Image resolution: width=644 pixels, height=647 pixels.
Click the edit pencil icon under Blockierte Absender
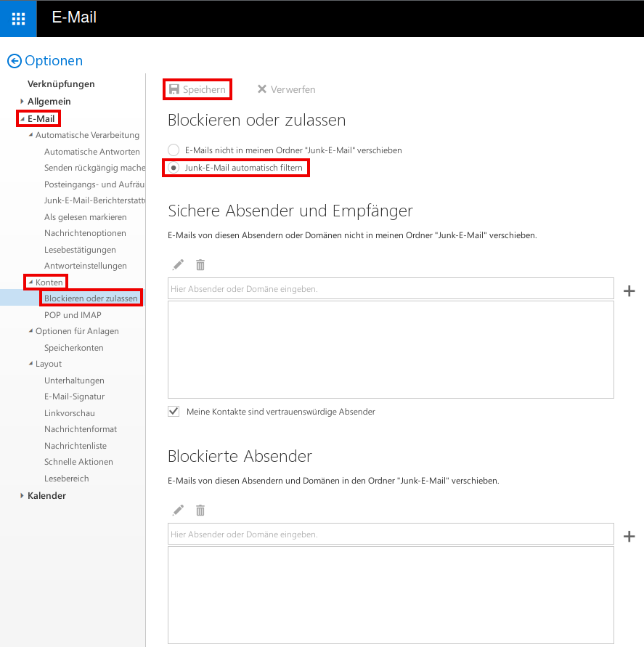178,510
